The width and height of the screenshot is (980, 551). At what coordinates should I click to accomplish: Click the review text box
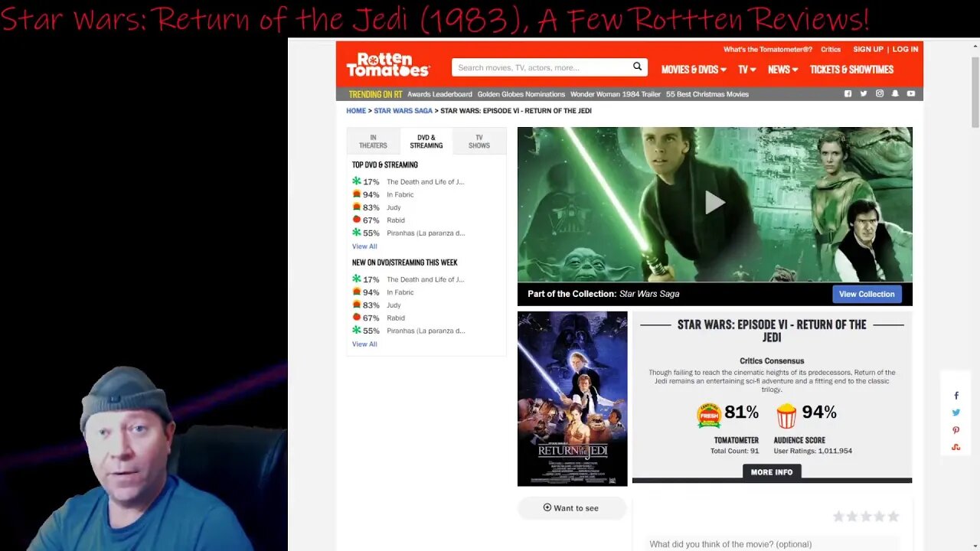[x=772, y=543]
